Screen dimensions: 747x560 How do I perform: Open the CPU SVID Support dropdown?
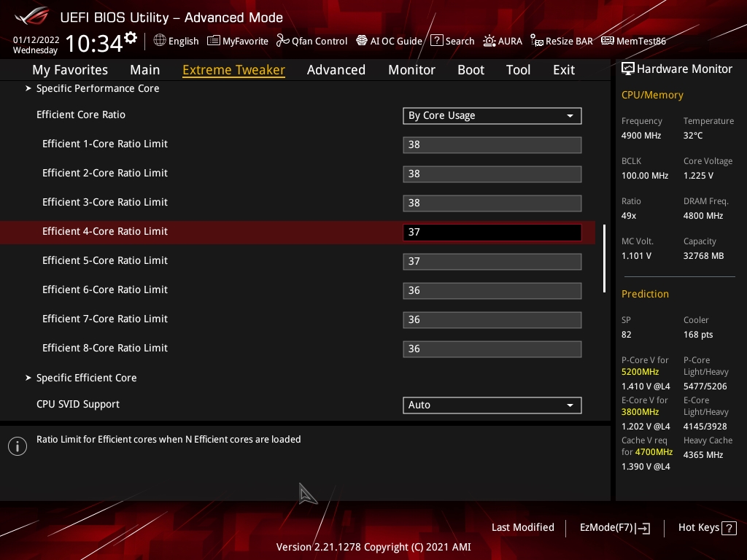pos(492,405)
